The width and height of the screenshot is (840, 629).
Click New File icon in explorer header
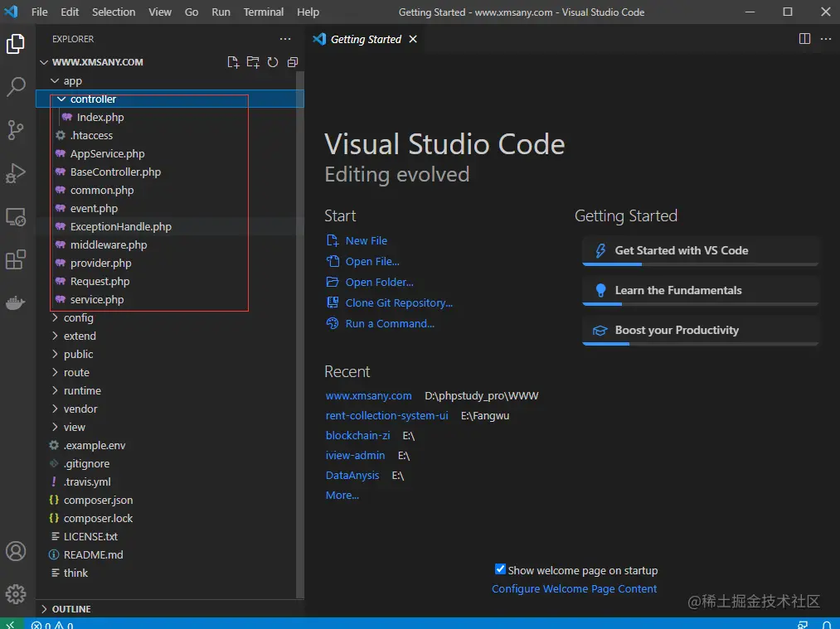(233, 62)
